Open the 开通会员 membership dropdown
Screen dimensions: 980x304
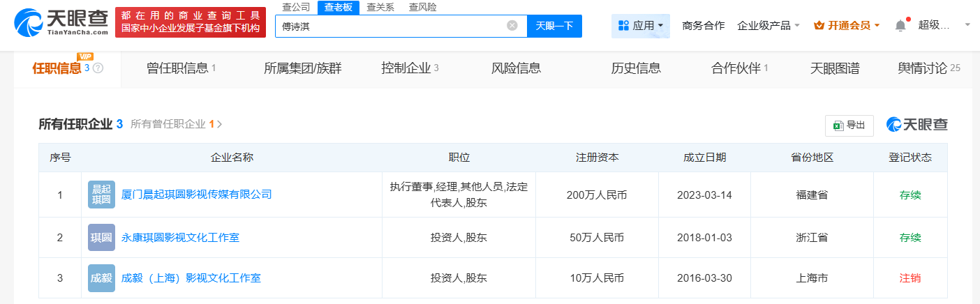tap(847, 26)
